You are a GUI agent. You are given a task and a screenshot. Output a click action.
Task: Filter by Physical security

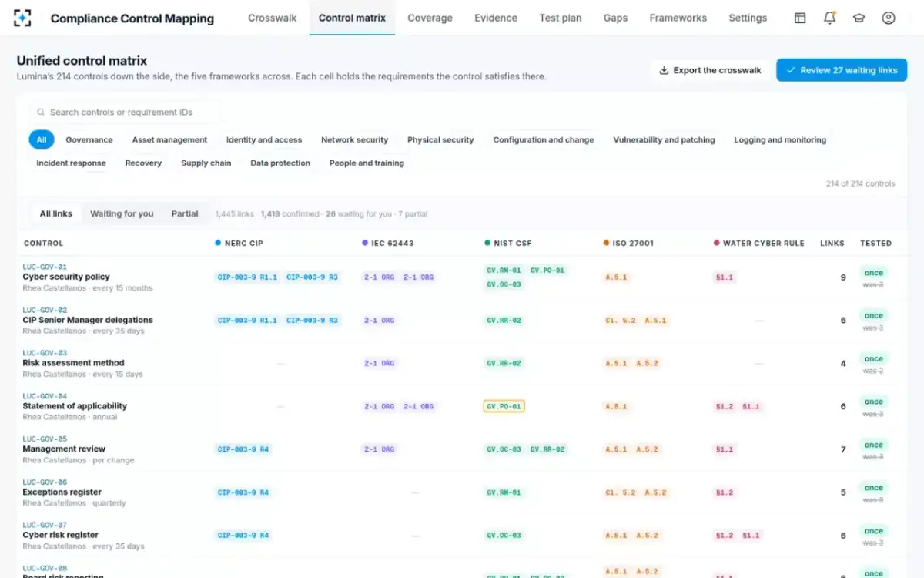coord(440,140)
